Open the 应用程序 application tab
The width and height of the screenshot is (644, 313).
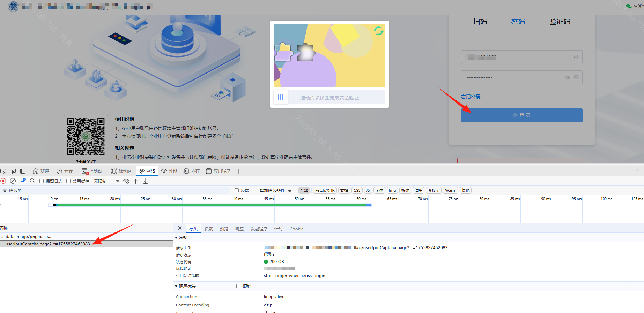click(x=218, y=171)
